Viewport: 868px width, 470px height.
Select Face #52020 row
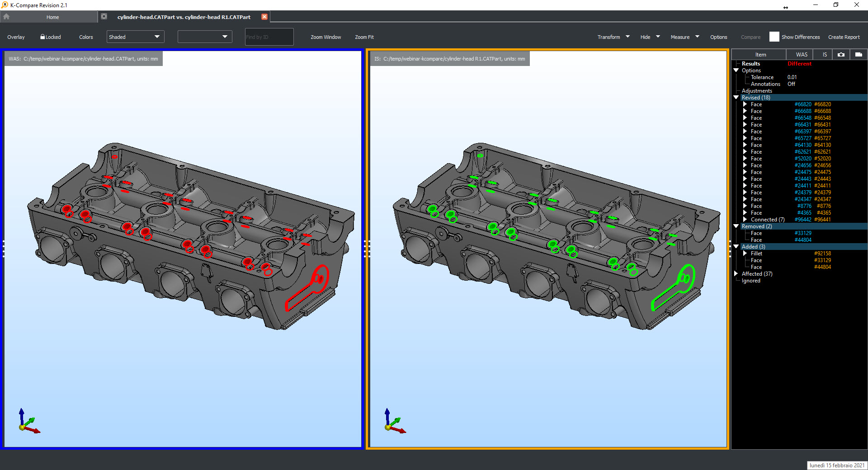pos(799,159)
